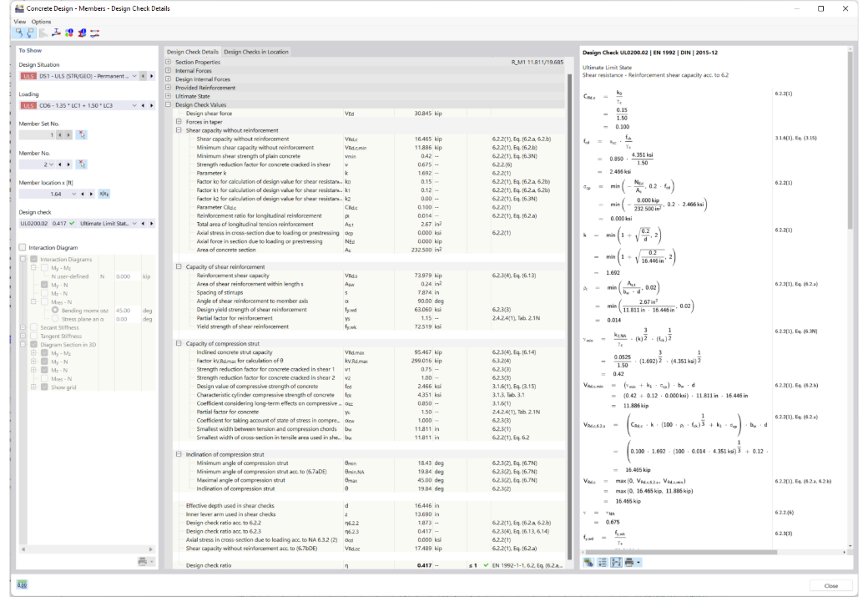This screenshot has height=597, width=868.
Task: Switch to Design Checks in Location tab
Action: click(255, 52)
